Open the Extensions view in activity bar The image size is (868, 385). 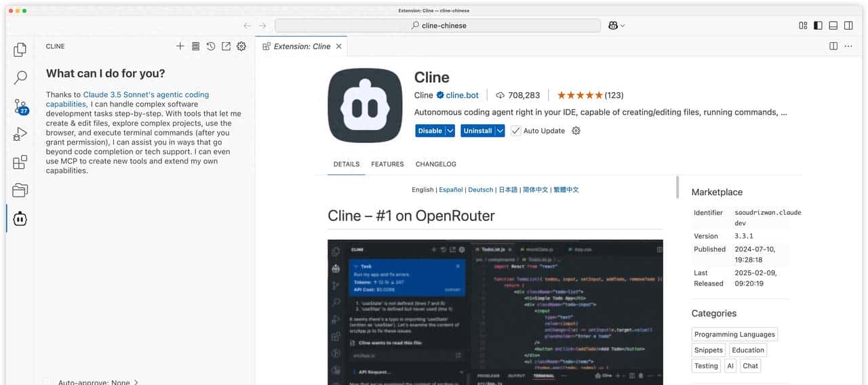pos(20,162)
